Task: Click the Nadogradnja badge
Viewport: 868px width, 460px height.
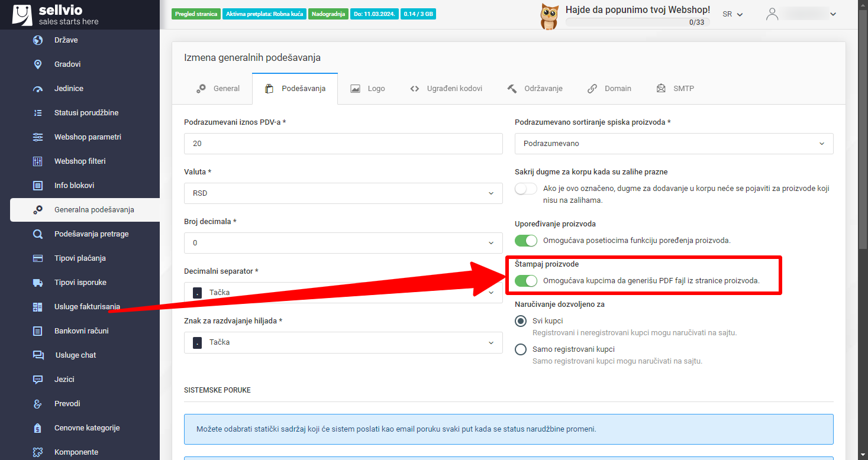Action: [328, 13]
